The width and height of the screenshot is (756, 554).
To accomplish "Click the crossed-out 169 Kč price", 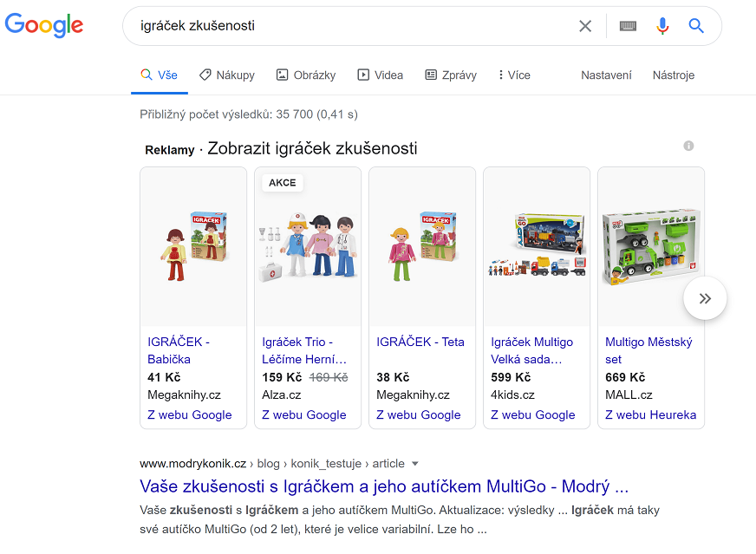I will pos(329,377).
